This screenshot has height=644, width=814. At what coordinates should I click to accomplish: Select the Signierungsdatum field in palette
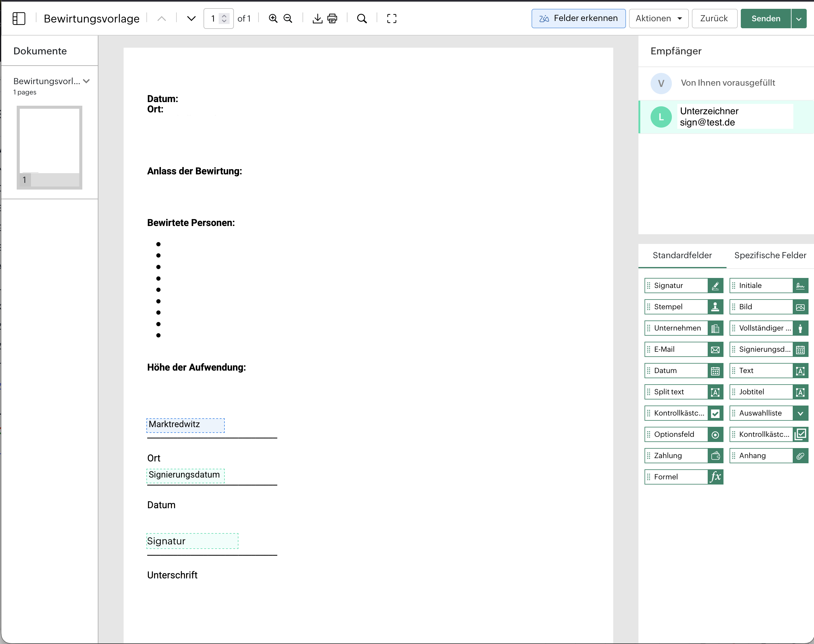(x=769, y=350)
